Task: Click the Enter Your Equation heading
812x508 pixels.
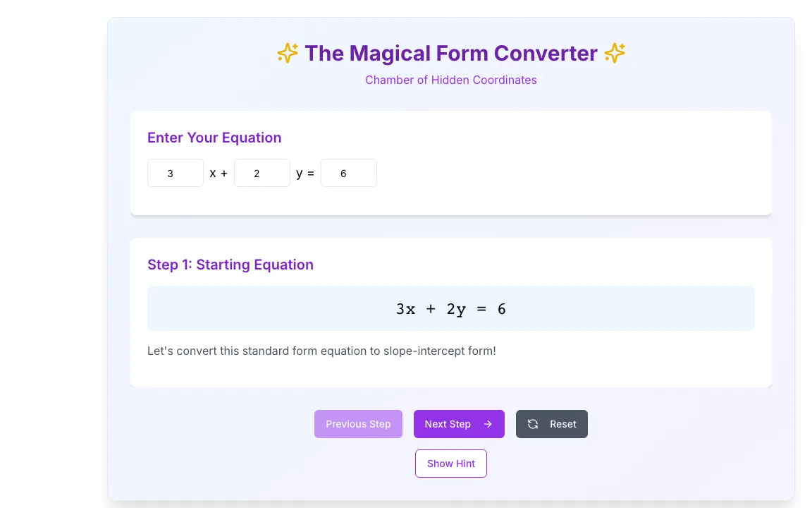Action: click(x=214, y=138)
